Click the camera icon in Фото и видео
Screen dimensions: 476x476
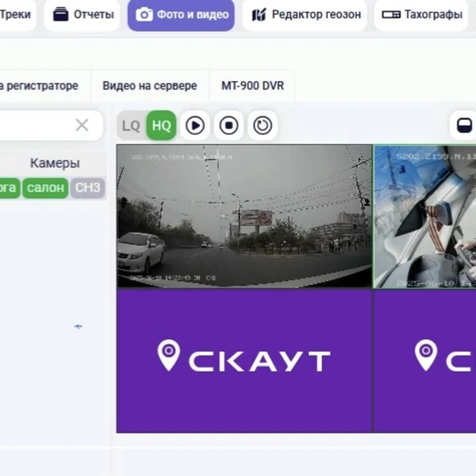pyautogui.click(x=144, y=14)
